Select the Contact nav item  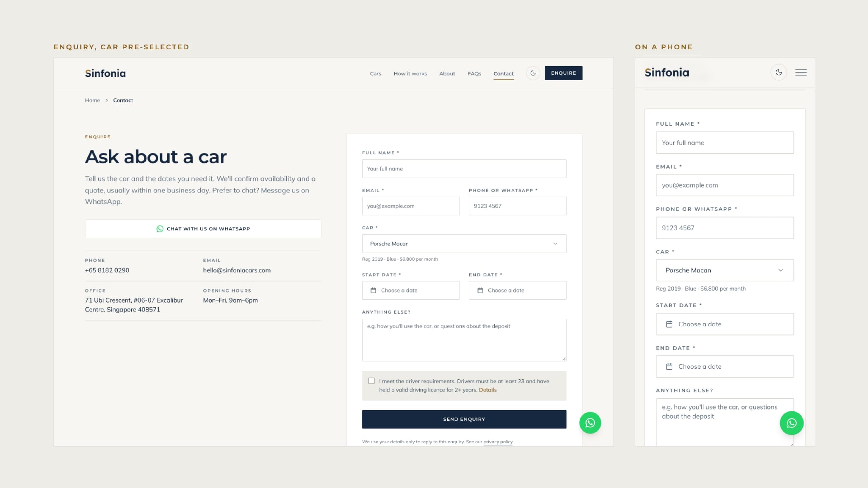pyautogui.click(x=503, y=73)
